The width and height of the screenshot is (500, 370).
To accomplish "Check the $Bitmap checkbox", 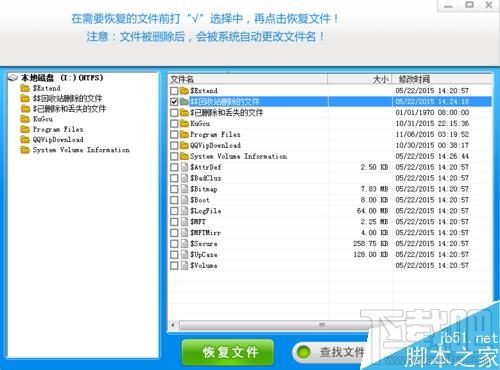I will (174, 189).
